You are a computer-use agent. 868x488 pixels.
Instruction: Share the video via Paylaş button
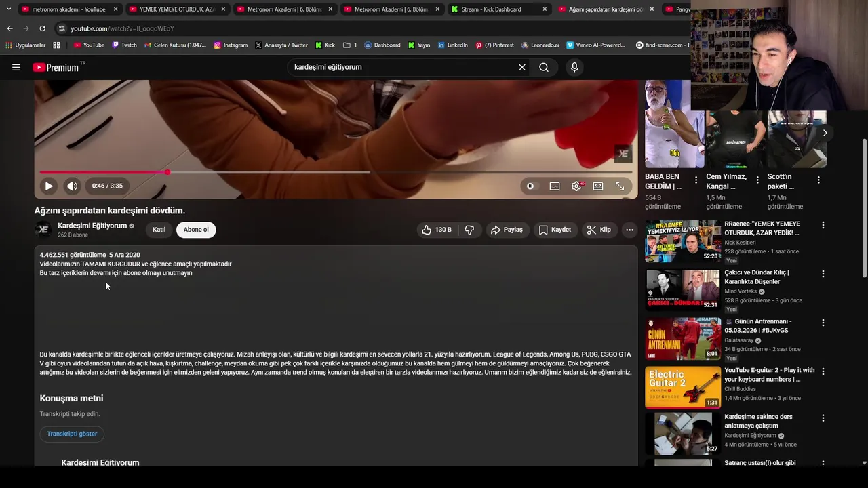click(x=507, y=230)
